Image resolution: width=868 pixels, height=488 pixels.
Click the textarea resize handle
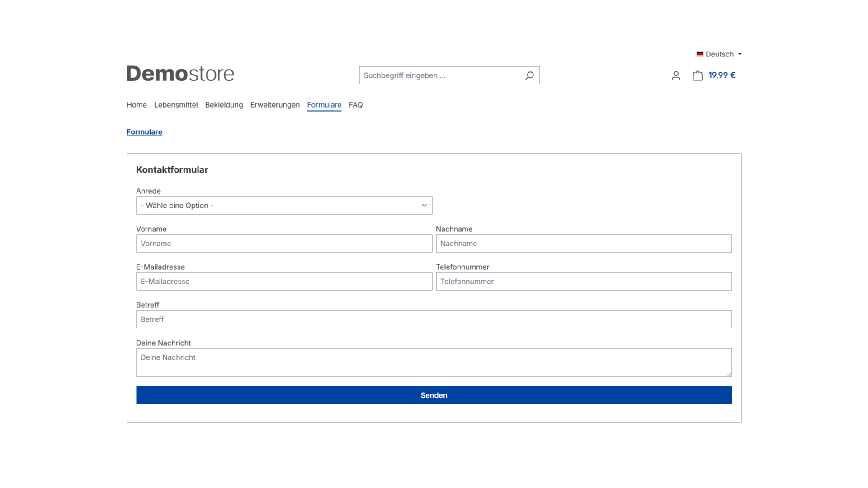(x=729, y=374)
